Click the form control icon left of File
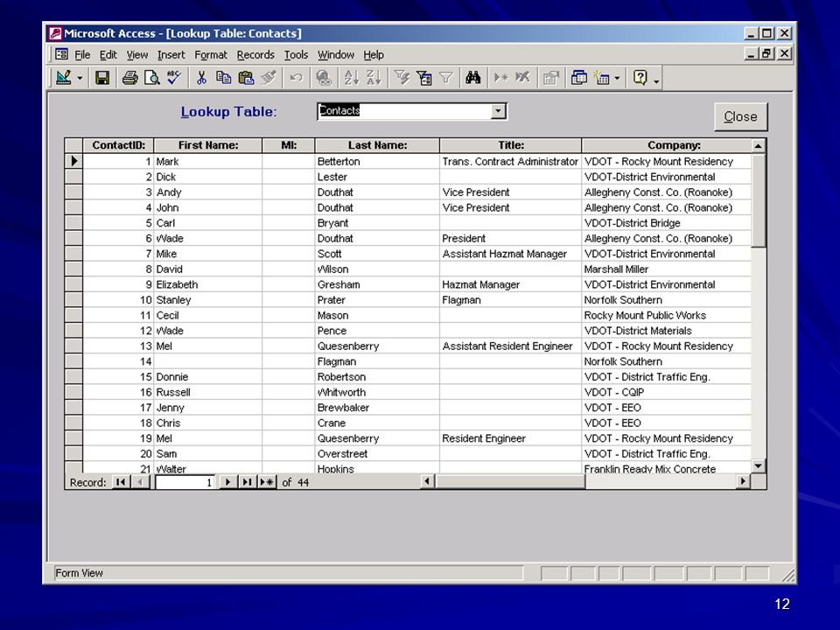Image resolution: width=840 pixels, height=630 pixels. pyautogui.click(x=61, y=54)
